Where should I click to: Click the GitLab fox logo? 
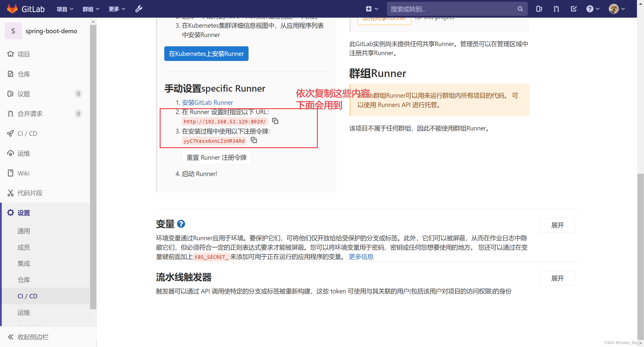12,9
